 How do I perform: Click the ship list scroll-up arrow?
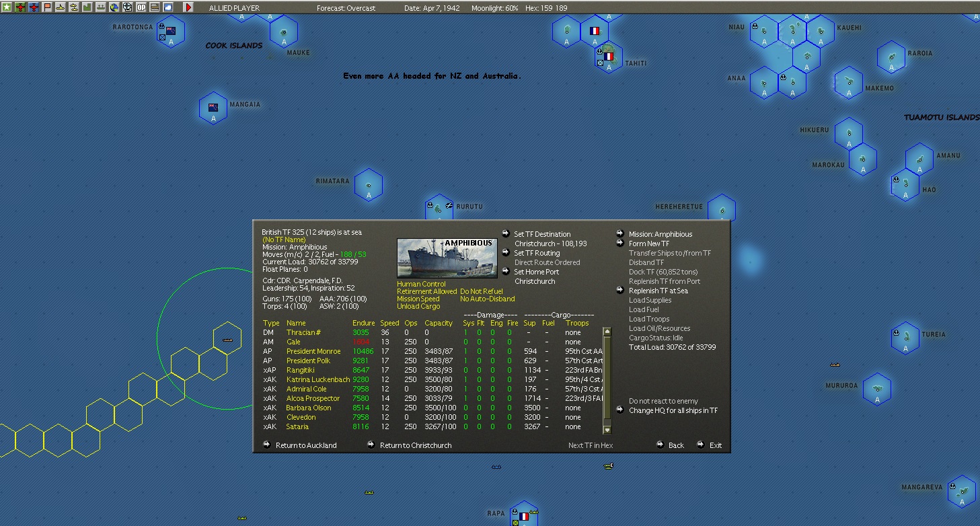coord(607,332)
